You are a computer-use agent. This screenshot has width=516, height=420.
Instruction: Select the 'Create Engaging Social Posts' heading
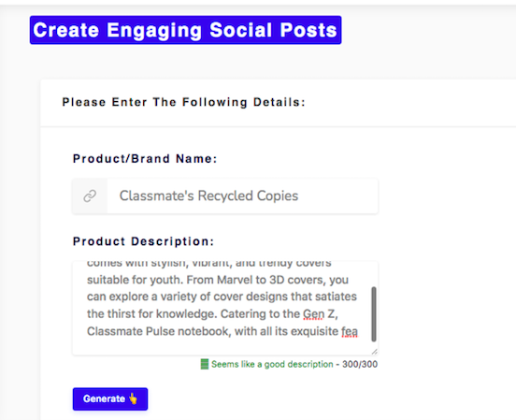186,30
